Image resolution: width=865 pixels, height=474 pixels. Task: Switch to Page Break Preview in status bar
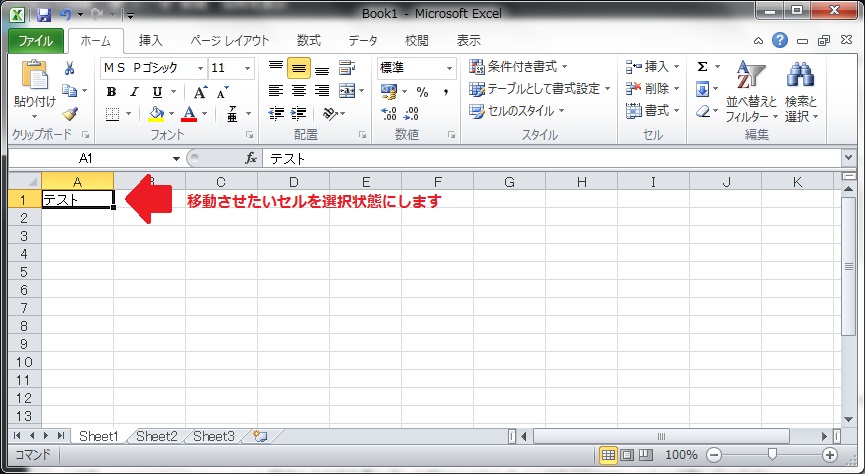point(646,455)
